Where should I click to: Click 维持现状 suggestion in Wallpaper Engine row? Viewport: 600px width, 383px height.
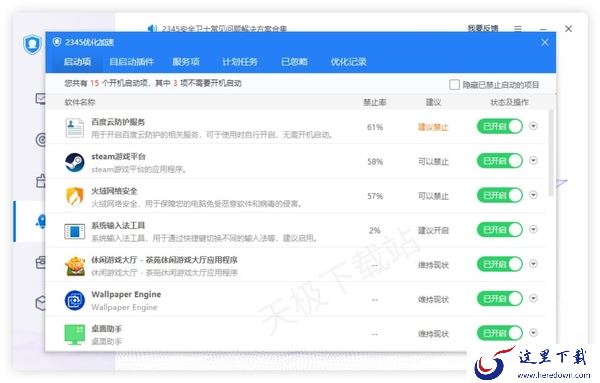(x=433, y=299)
